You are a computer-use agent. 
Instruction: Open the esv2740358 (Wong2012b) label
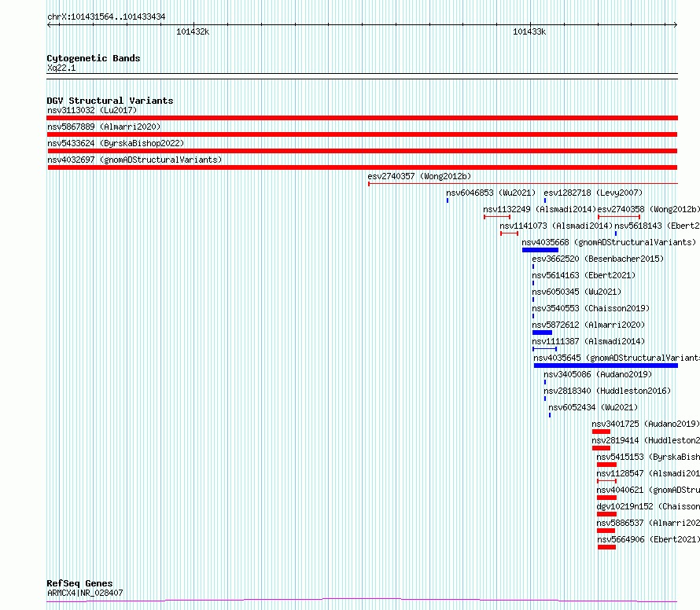point(649,209)
